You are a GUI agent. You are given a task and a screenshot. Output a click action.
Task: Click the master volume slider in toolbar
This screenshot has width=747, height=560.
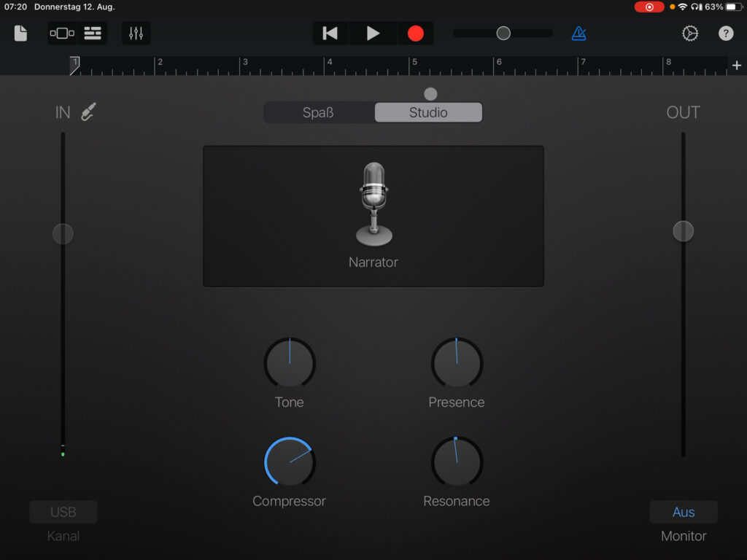coord(503,34)
